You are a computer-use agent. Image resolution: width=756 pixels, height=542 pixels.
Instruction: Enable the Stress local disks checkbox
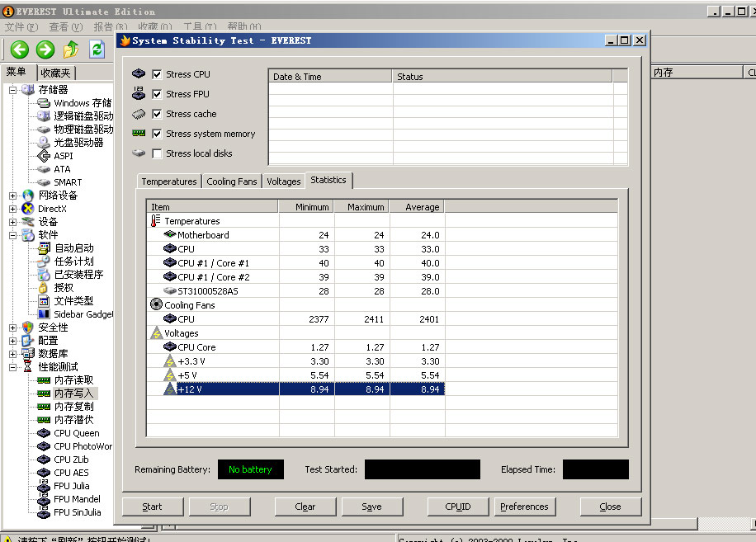[157, 153]
